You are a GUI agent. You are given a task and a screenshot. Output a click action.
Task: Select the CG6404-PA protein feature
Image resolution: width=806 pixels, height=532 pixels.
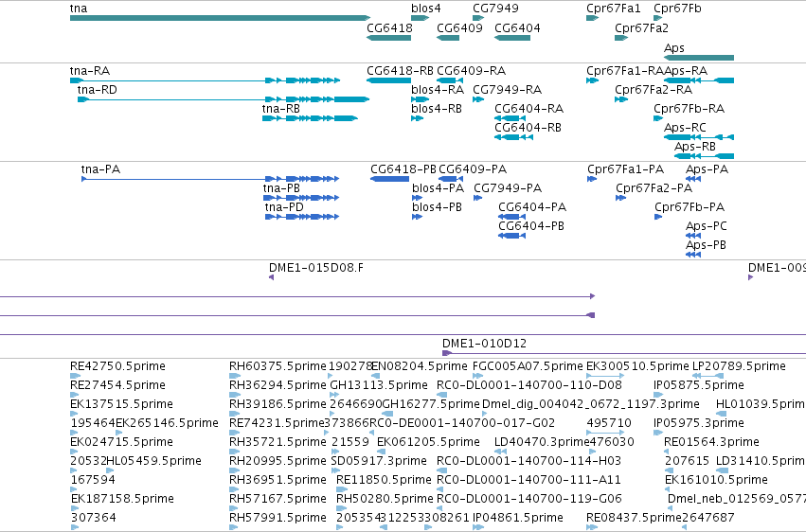pos(511,217)
